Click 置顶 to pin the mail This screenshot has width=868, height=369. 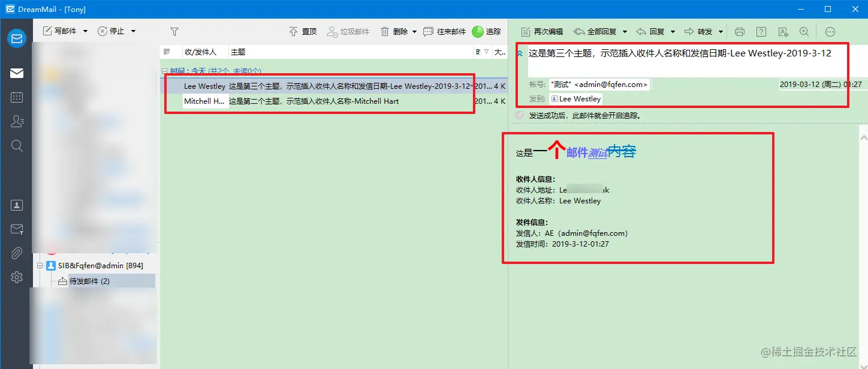303,31
